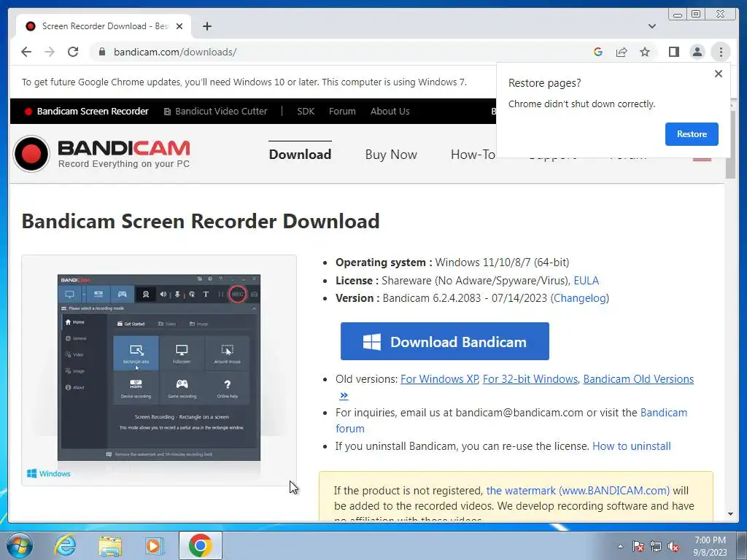Open the Chrome side panel
This screenshot has width=747, height=560.
coord(673,52)
